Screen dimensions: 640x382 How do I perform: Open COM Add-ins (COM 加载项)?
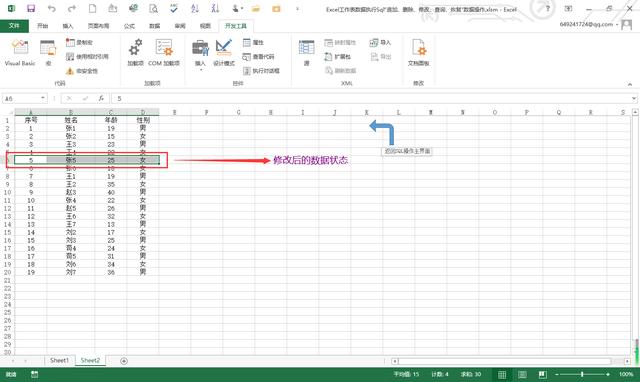[x=164, y=53]
